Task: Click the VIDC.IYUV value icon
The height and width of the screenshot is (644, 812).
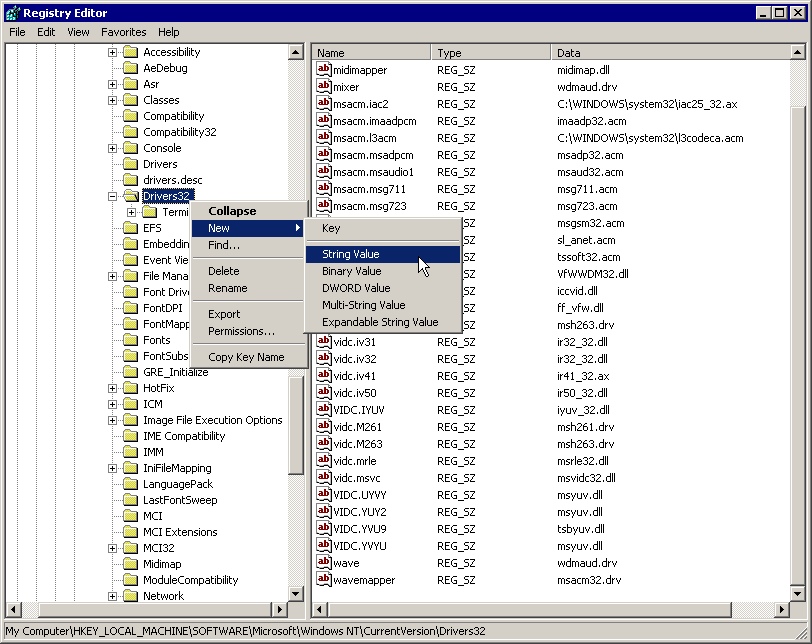Action: [323, 410]
